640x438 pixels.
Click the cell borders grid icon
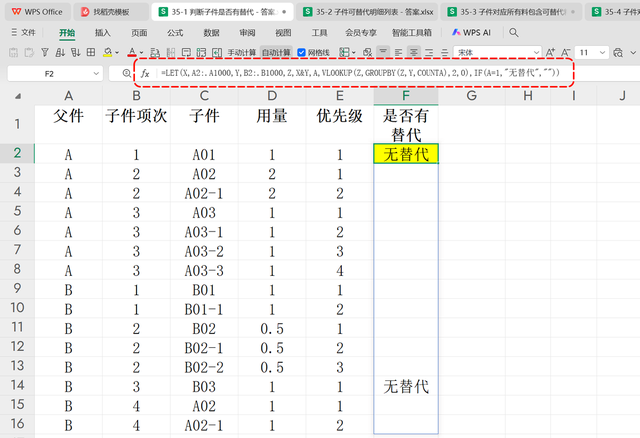click(91, 52)
